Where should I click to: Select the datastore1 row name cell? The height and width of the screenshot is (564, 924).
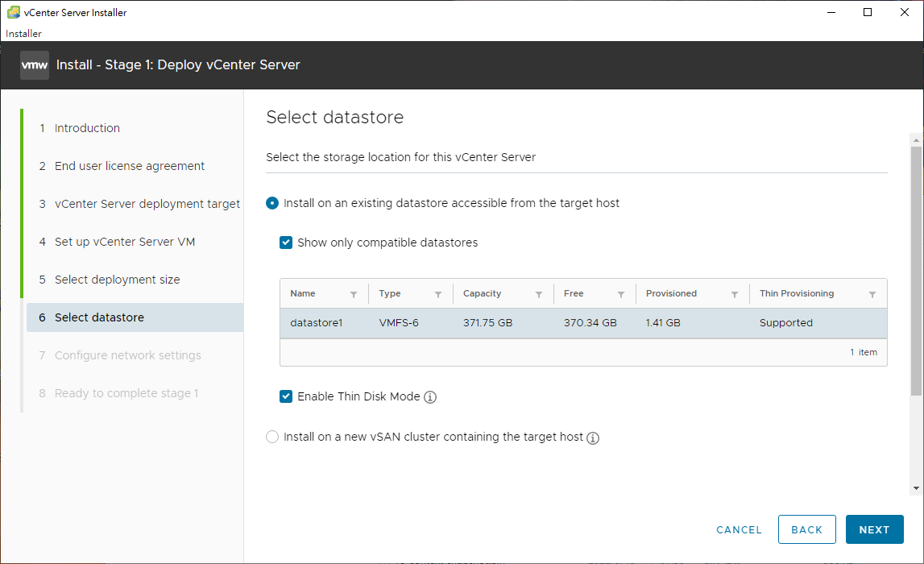coord(317,323)
